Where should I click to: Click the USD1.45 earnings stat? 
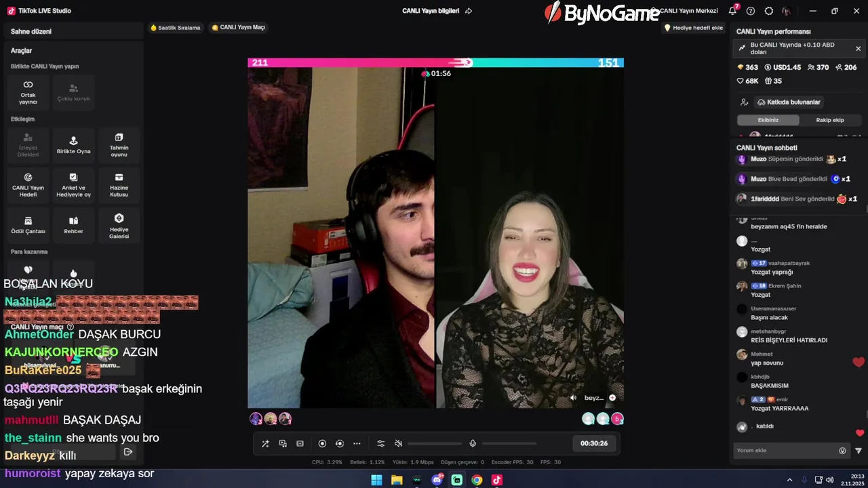click(783, 68)
